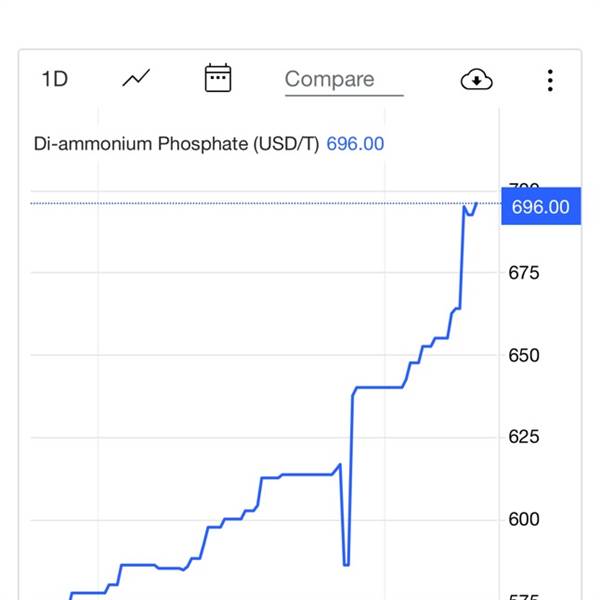Select the 625 price axis label

coord(523,437)
